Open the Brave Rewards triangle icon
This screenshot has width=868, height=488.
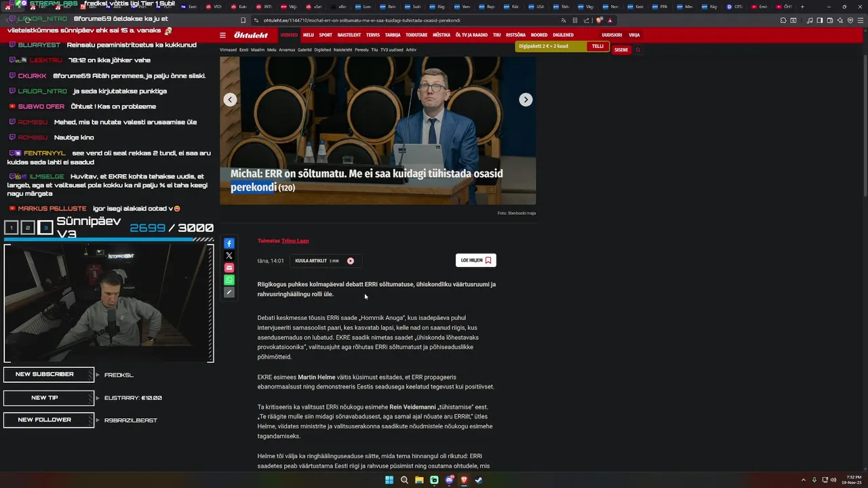(x=610, y=20)
